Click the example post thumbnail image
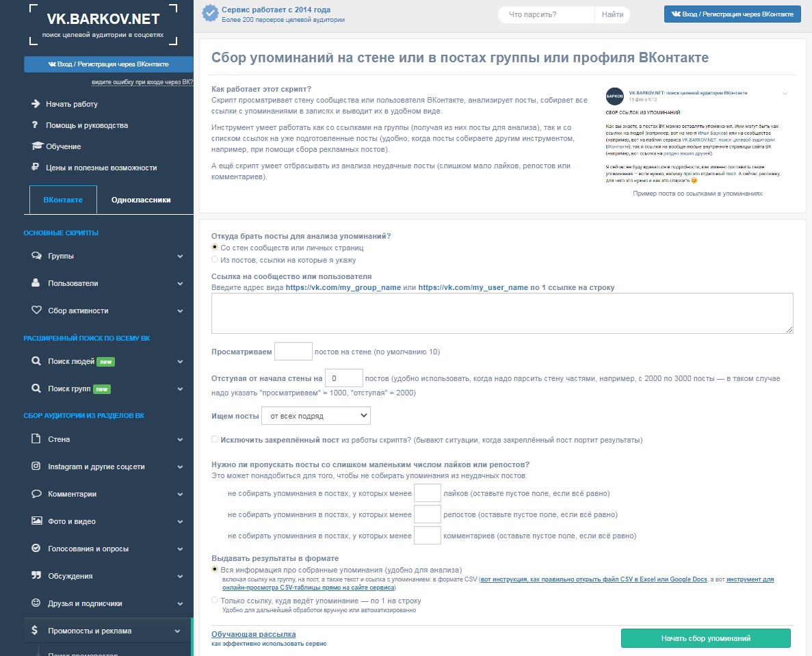812x656 pixels. coord(697,135)
